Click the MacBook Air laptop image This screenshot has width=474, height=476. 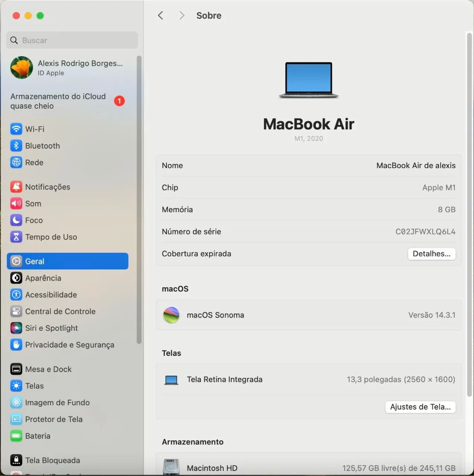[x=308, y=80]
